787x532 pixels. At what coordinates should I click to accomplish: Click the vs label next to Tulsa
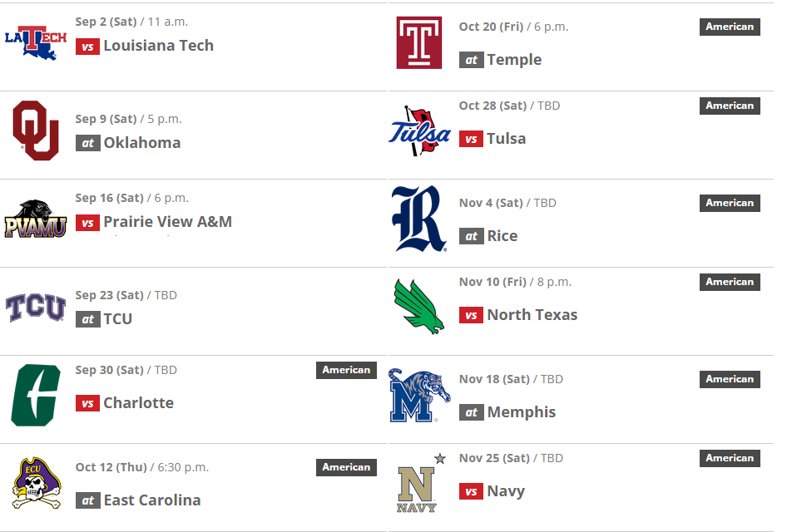471,139
